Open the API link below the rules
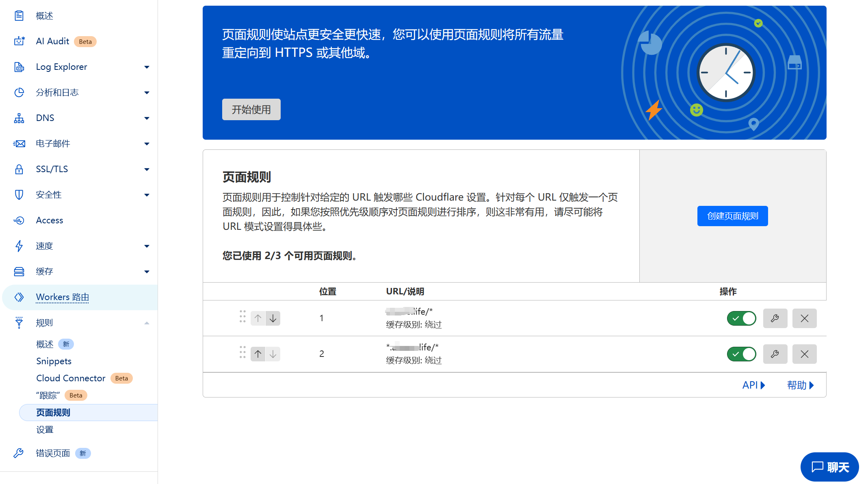The width and height of the screenshot is (868, 484). (753, 385)
